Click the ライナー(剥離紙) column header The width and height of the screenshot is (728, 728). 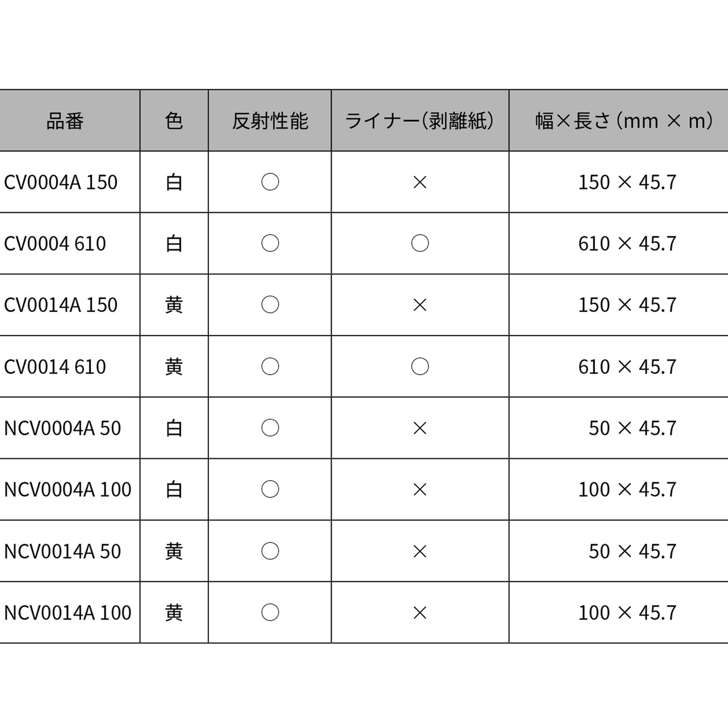click(420, 121)
